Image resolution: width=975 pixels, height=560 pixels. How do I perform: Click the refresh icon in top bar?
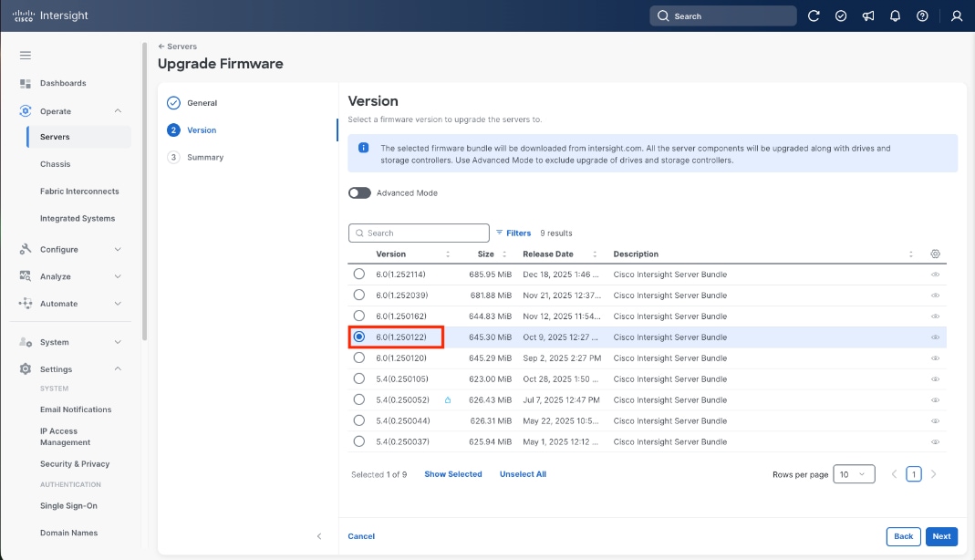[x=814, y=16]
